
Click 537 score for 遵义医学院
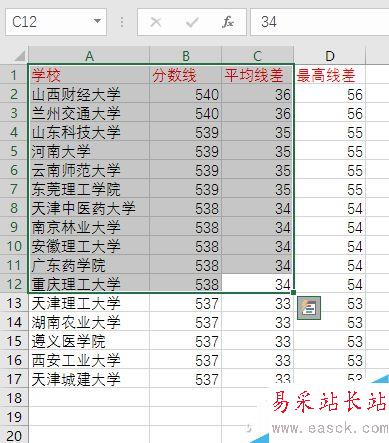pos(186,341)
